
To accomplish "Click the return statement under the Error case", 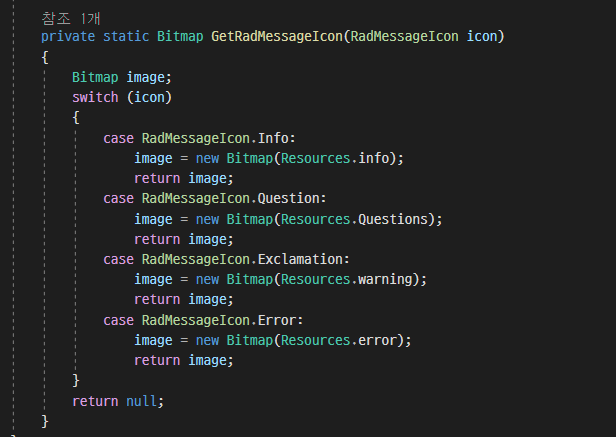I will [157, 360].
